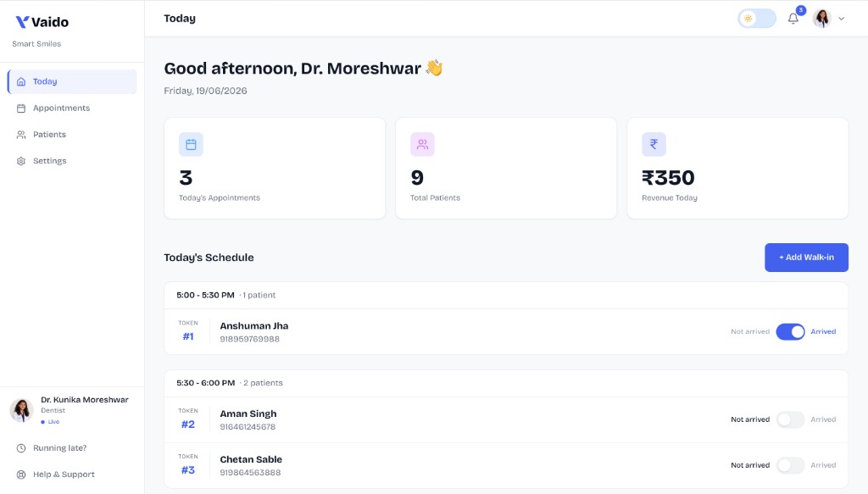
Task: Click Dr. Kunika Moreshwar profile photo in sidebar
Action: [x=21, y=410]
